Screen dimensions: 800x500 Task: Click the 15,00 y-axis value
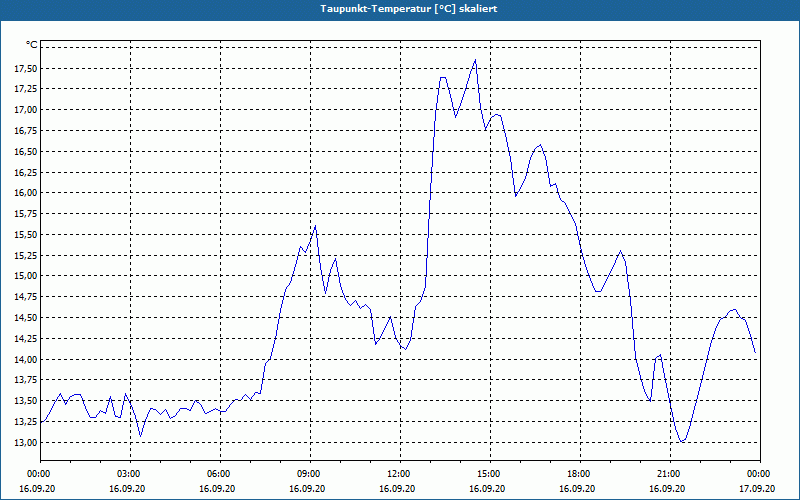coord(27,276)
